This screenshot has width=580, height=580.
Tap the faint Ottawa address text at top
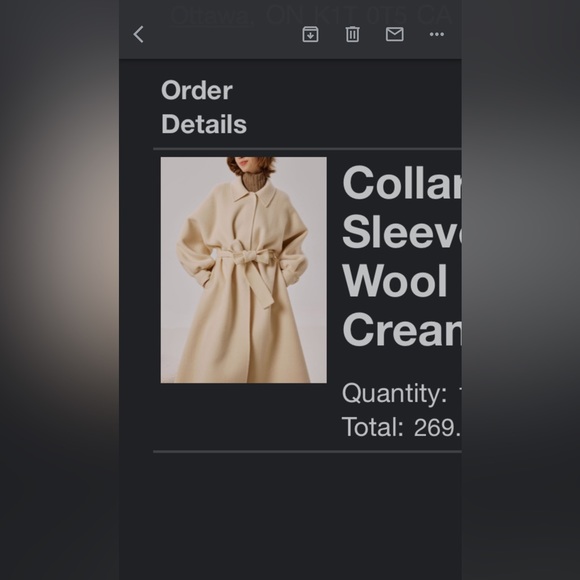(311, 16)
